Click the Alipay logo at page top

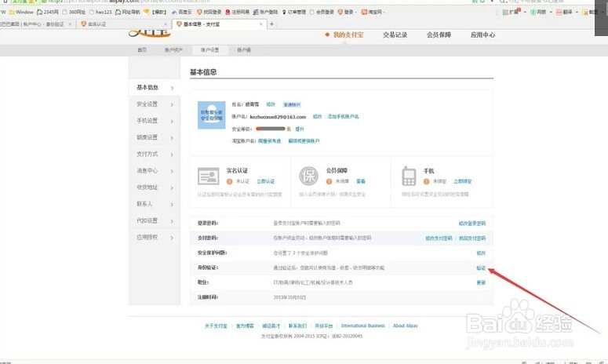click(x=150, y=33)
